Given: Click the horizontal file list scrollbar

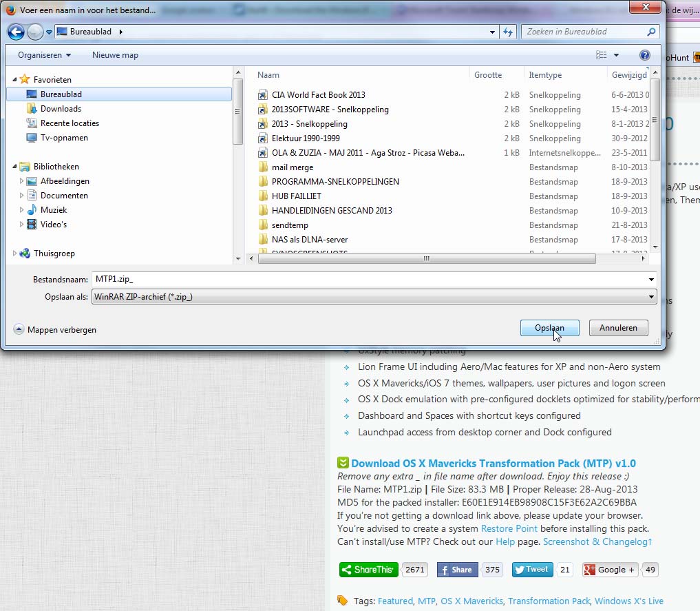Looking at the screenshot, I should 426,258.
